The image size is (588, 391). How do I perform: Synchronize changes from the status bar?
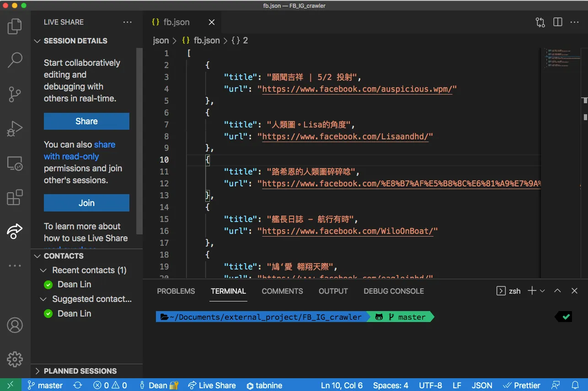78,385
